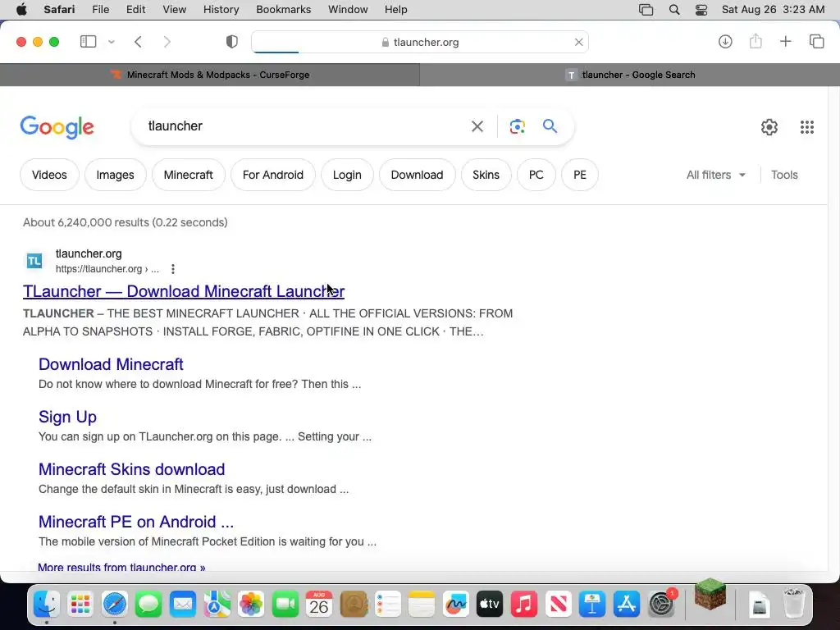Open the File menu
The height and width of the screenshot is (630, 840).
pyautogui.click(x=101, y=10)
